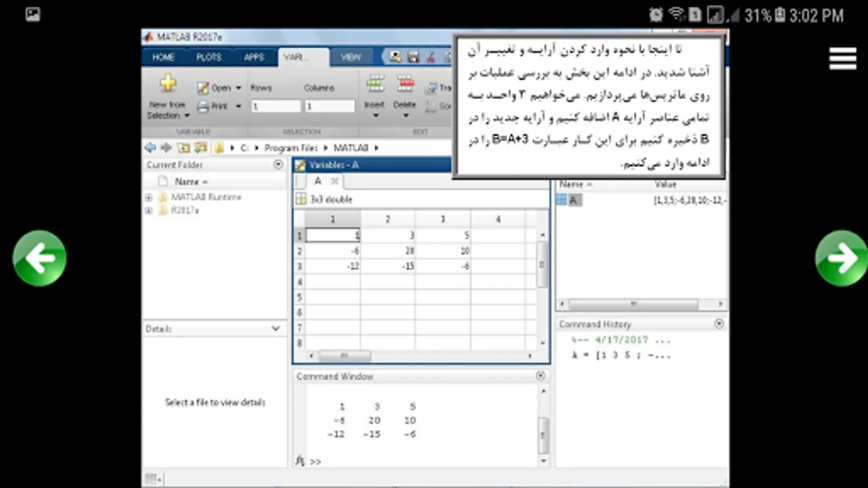Click C: in the address path
This screenshot has width=868, height=488.
click(245, 147)
